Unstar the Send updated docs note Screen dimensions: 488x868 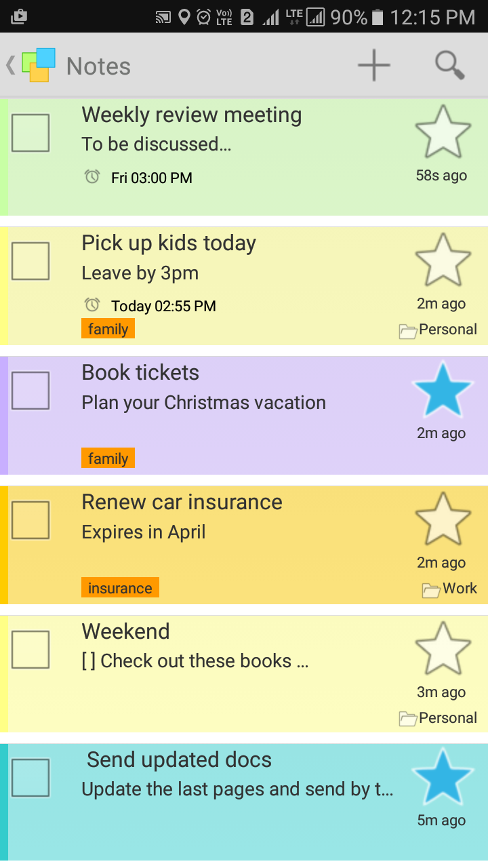[x=443, y=777]
